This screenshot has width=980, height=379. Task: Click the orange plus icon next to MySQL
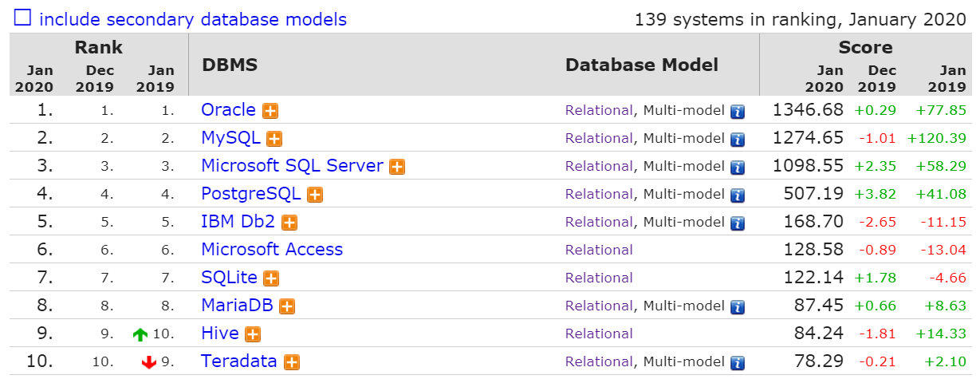pos(274,139)
